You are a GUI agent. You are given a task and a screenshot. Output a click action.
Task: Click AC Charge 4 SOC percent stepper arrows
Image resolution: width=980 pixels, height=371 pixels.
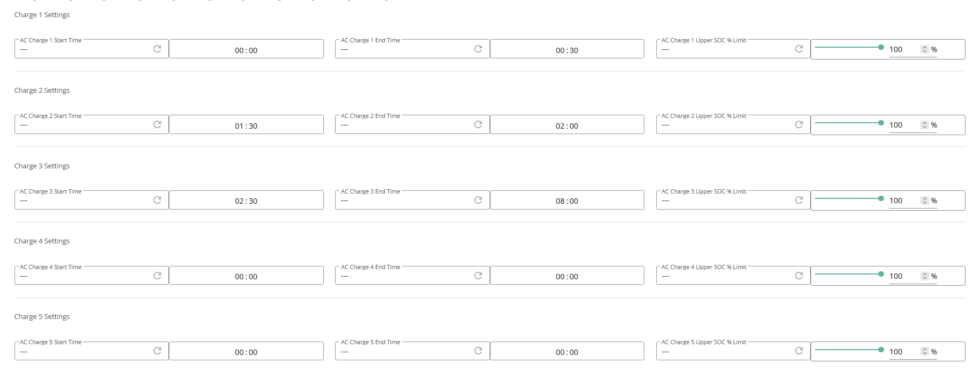pos(924,276)
